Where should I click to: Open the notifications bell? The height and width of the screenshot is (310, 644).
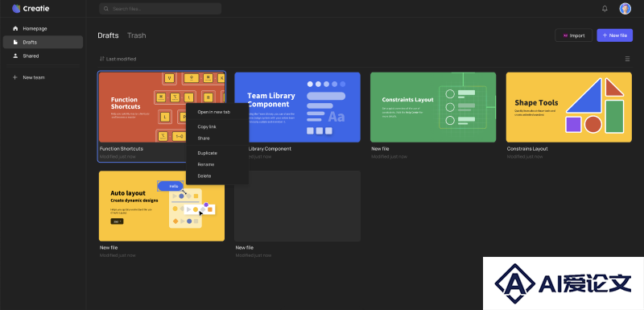click(605, 9)
